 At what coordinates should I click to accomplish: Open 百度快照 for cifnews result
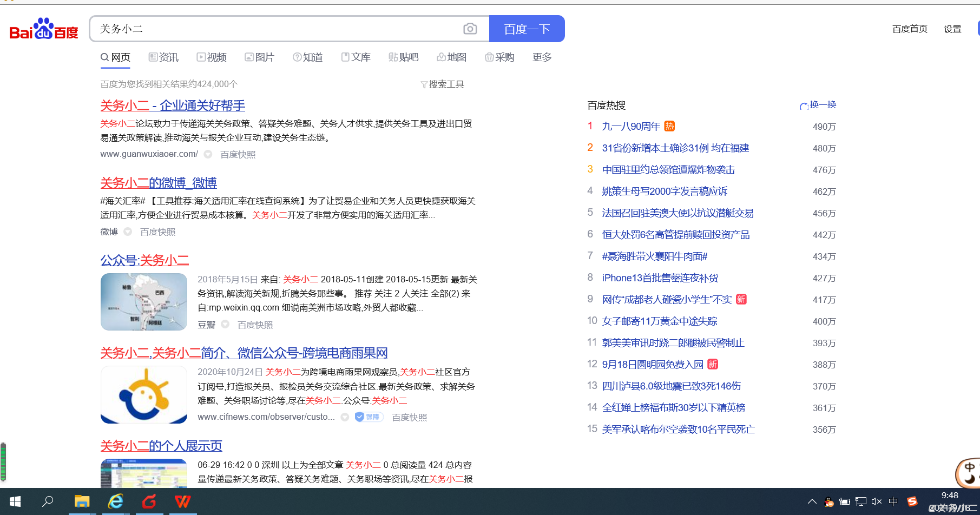pos(410,418)
